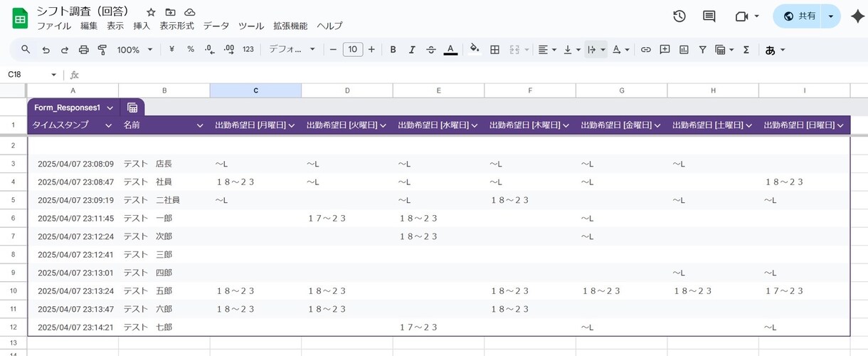Screen dimensions: 868x356
Task: Print the spreadsheet
Action: pyautogui.click(x=83, y=50)
